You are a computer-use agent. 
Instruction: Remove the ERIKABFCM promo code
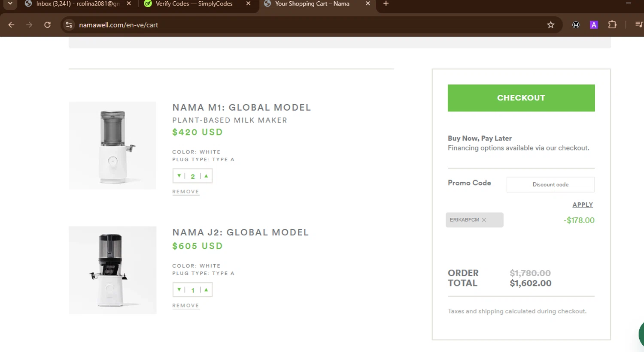[x=484, y=220]
